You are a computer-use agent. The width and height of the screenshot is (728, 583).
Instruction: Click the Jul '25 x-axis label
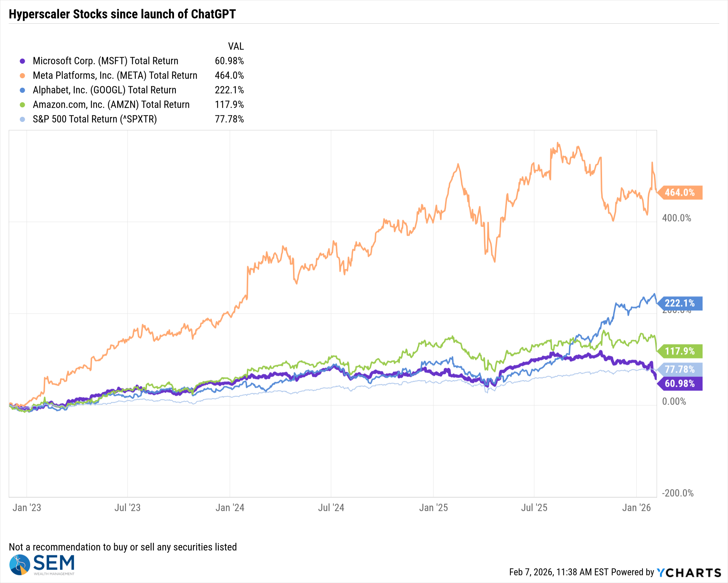coord(534,508)
